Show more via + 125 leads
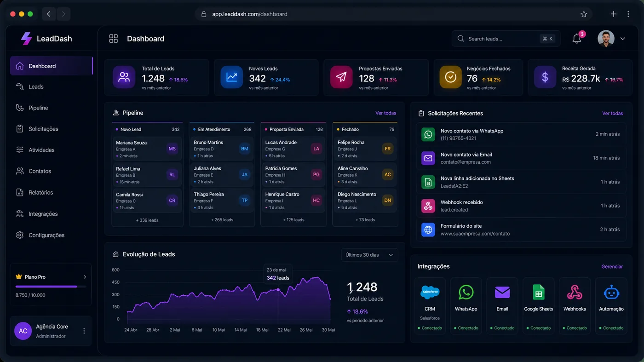644x362 pixels. 293,220
